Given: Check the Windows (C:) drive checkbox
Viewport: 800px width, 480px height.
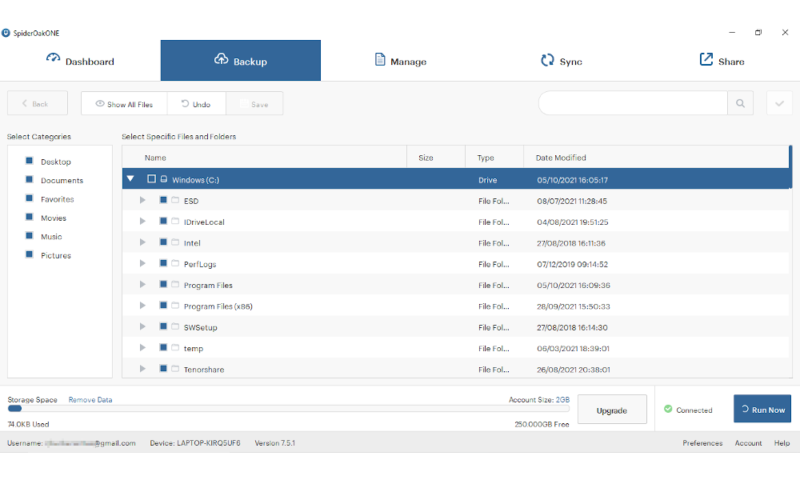Looking at the screenshot, I should pos(152,179).
